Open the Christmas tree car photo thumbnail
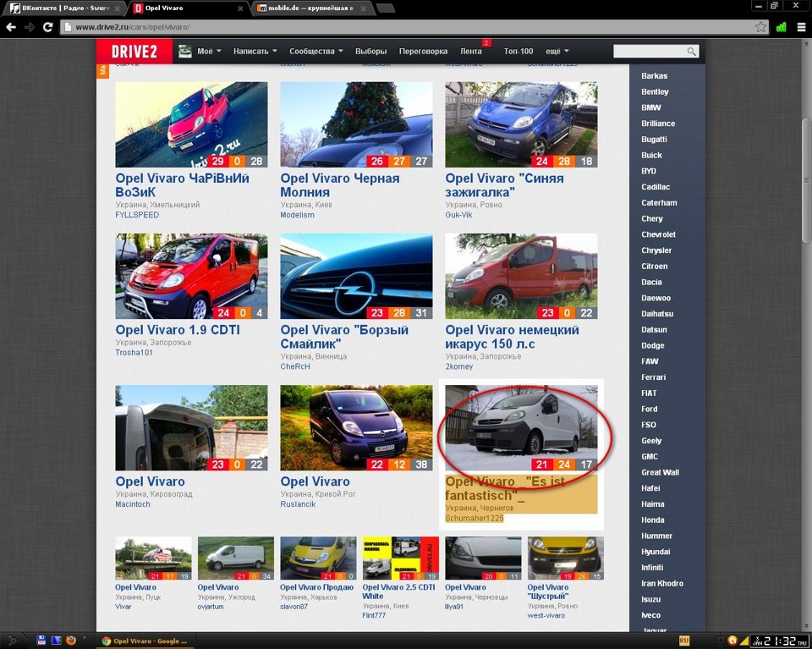The image size is (812, 649). pyautogui.click(x=356, y=124)
